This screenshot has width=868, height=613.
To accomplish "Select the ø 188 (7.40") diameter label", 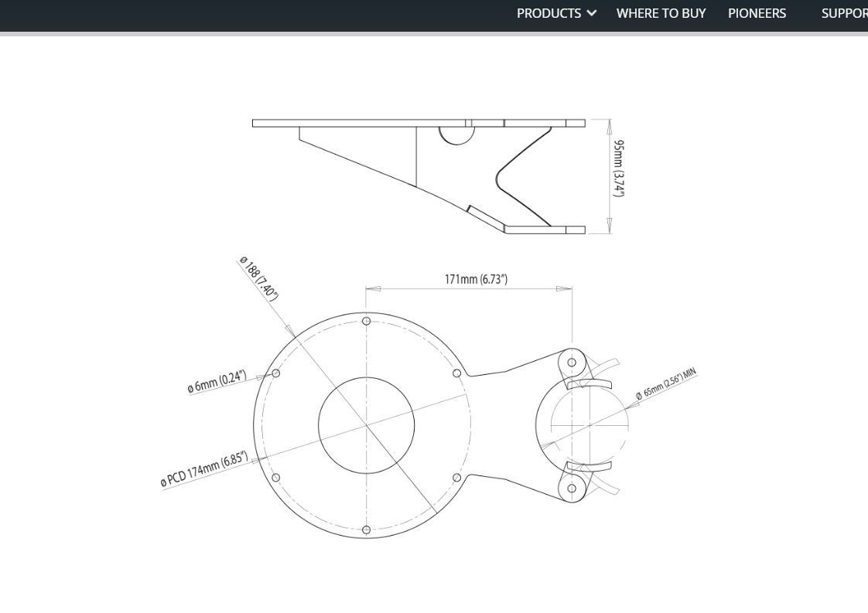I will (x=258, y=279).
